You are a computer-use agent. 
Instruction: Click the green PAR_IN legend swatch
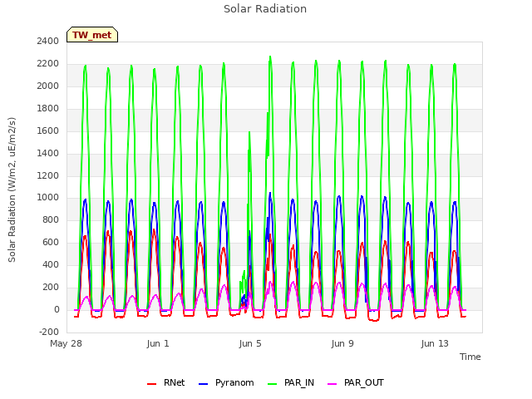[272, 384]
